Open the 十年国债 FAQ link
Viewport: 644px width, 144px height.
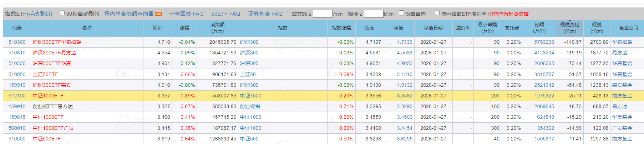coord(186,14)
